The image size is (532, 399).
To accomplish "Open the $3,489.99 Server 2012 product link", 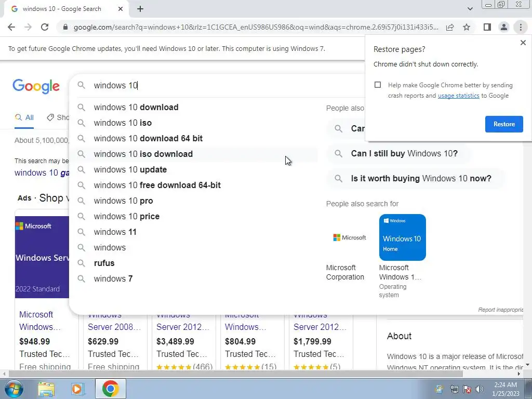I will (182, 327).
